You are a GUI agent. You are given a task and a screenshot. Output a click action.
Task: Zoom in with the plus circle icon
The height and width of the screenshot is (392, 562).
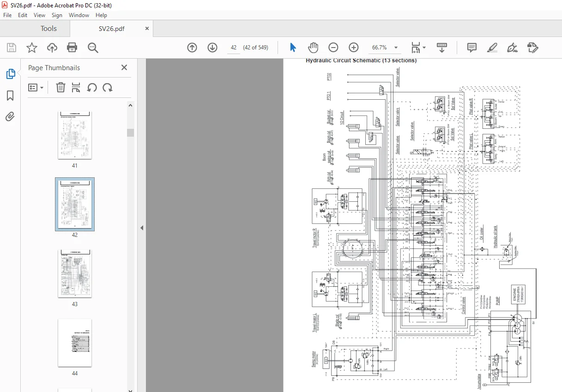(354, 48)
